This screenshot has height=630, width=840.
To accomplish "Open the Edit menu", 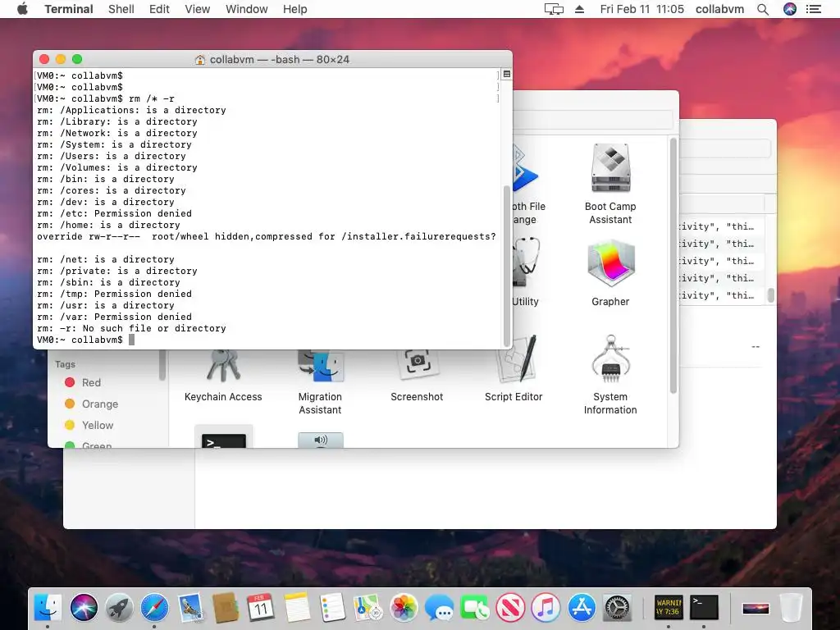I will [159, 9].
